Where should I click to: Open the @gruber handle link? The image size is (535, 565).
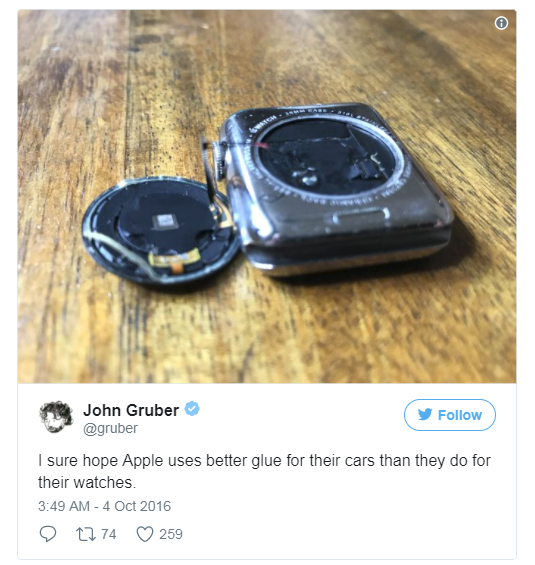[110, 428]
